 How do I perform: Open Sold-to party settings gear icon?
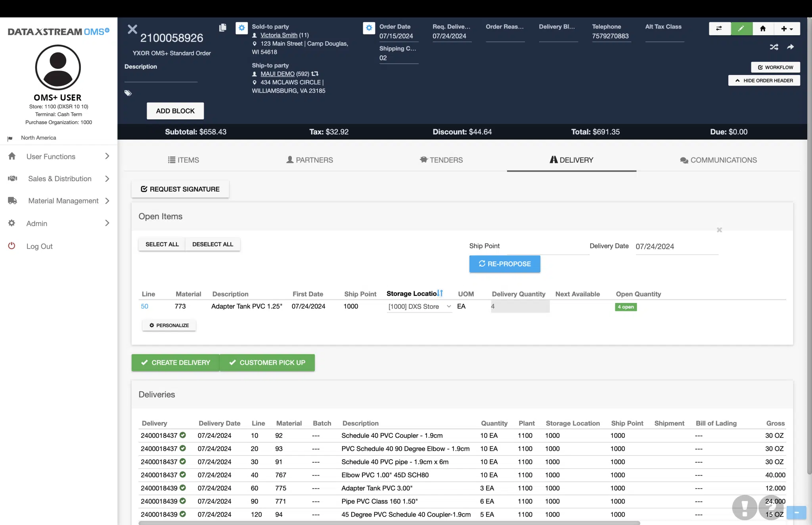pos(242,28)
